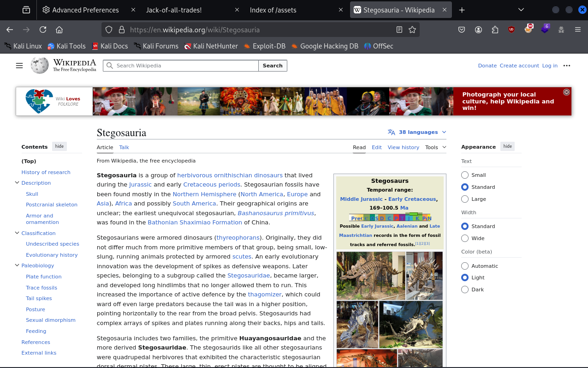Open the Firefox application menu

click(x=578, y=30)
